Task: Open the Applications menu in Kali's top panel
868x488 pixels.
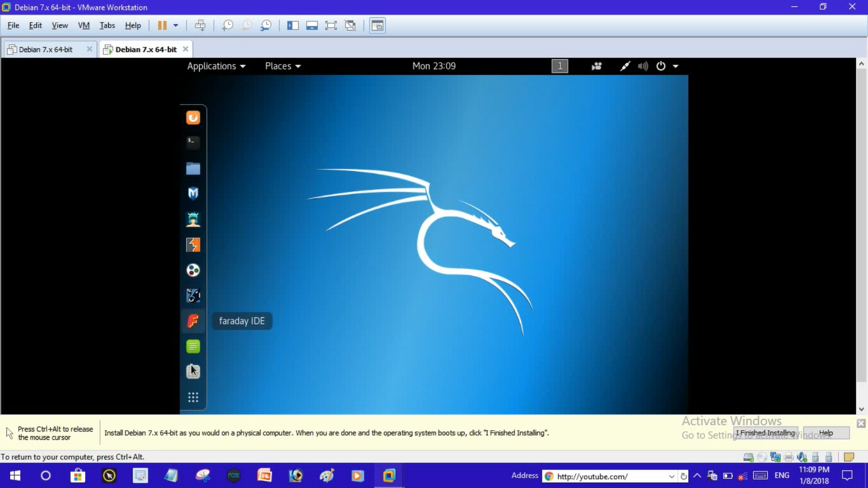Action: coord(216,65)
